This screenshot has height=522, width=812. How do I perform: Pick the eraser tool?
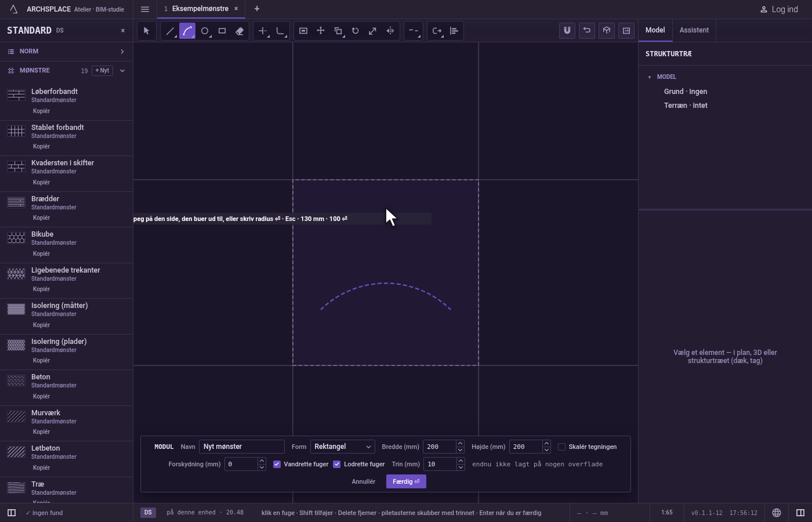(240, 31)
